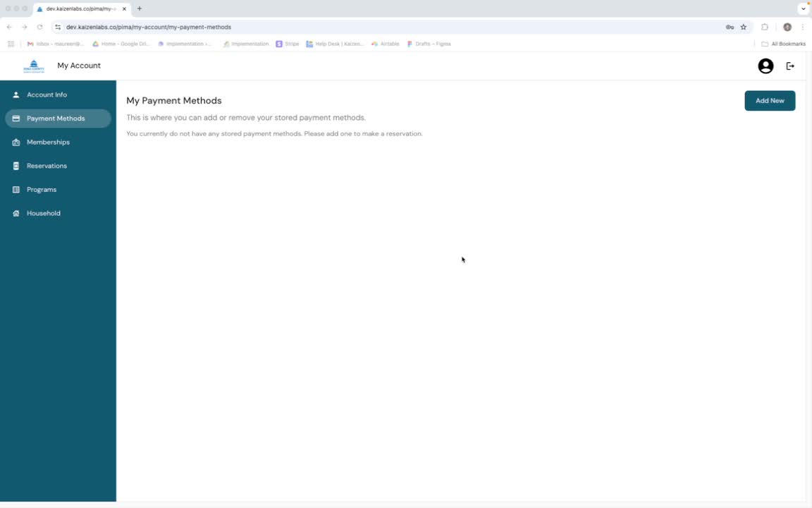812x508 pixels.
Task: Click the My Payment Methods heading
Action: click(174, 101)
